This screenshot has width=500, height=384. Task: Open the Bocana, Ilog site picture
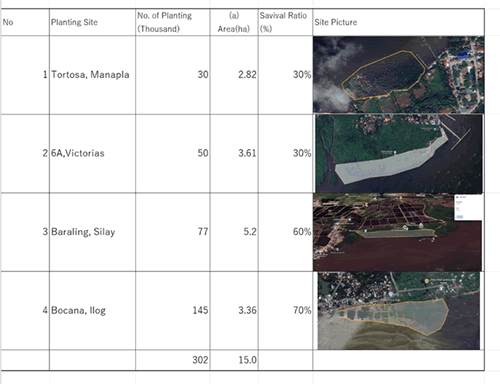[x=399, y=311]
